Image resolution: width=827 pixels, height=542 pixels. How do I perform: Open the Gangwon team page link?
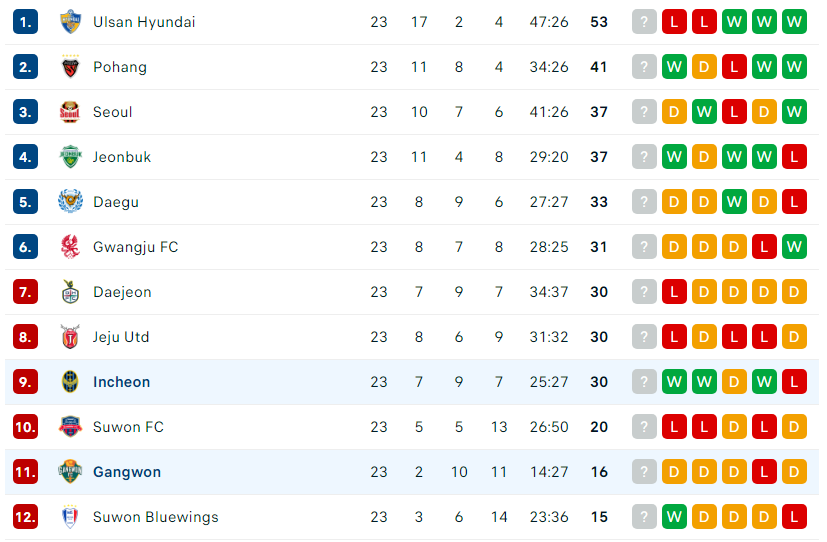point(127,472)
